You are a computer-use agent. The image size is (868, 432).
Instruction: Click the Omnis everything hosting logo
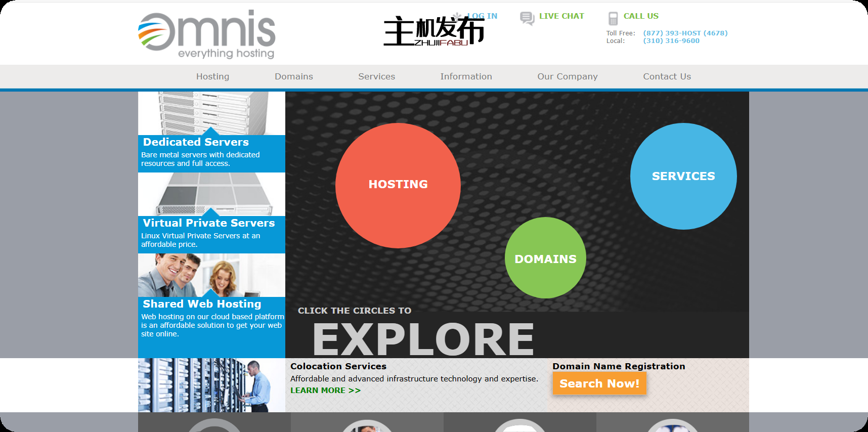(x=206, y=34)
